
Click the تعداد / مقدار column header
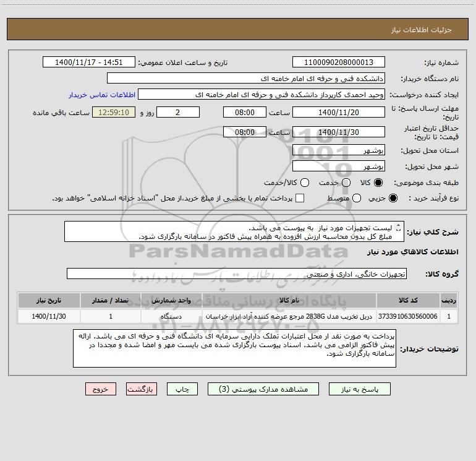click(x=111, y=300)
